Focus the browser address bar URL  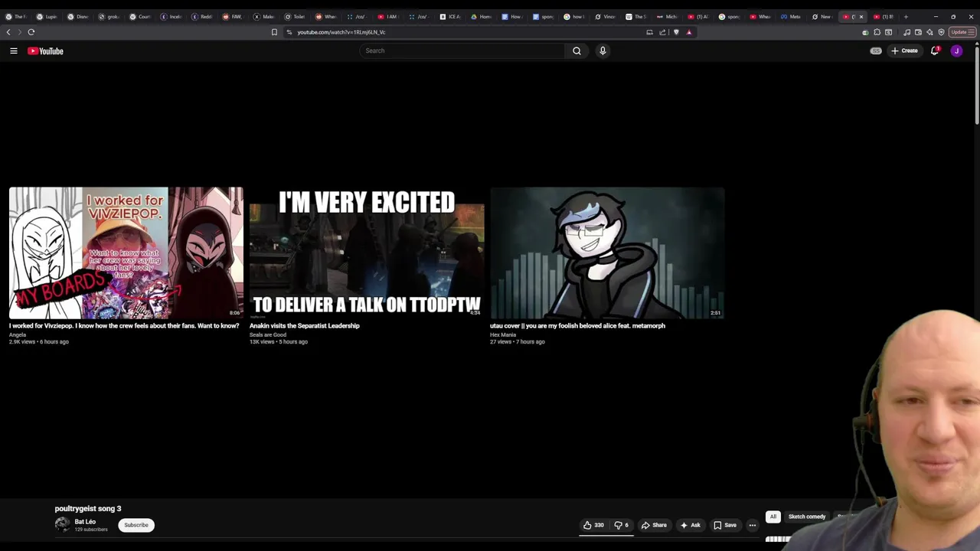point(341,32)
